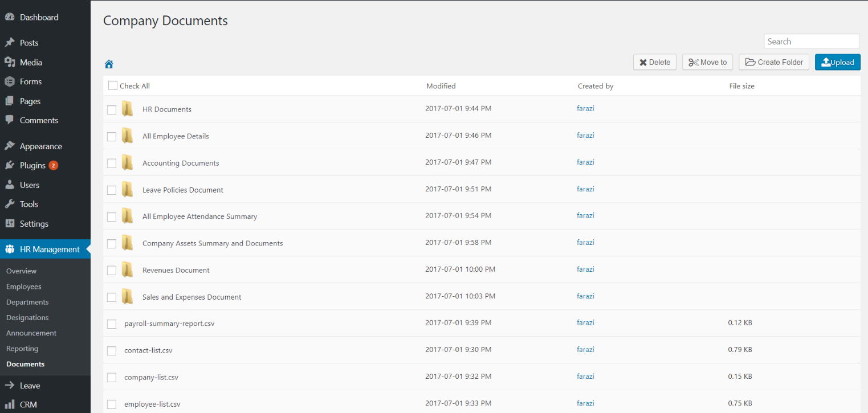Click the Tools wrench icon
The width and height of the screenshot is (868, 413).
coord(10,204)
